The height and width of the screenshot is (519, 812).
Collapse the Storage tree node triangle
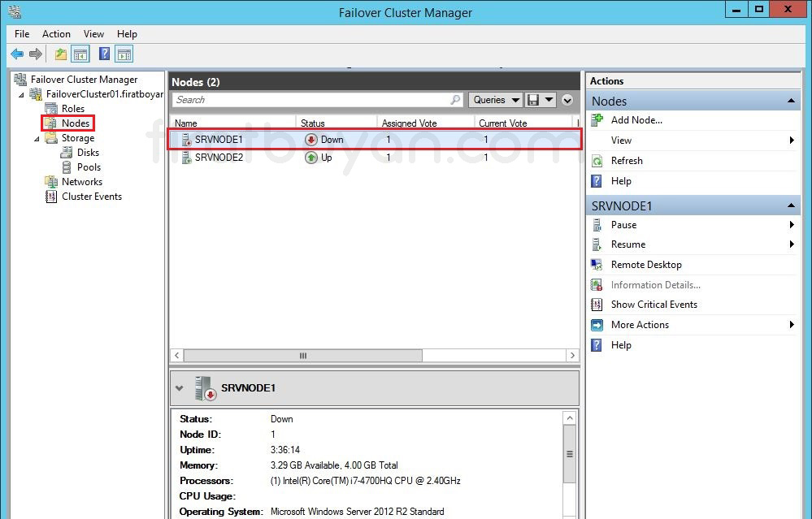click(37, 139)
